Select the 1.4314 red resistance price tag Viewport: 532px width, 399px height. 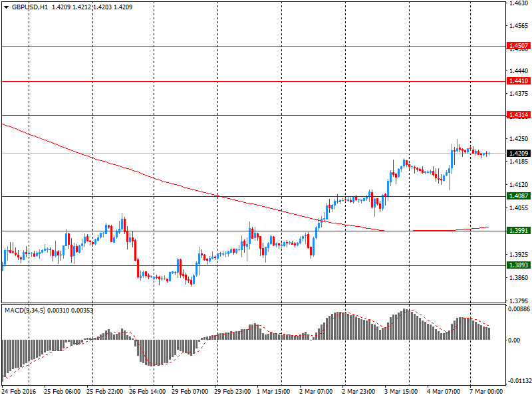pos(519,115)
